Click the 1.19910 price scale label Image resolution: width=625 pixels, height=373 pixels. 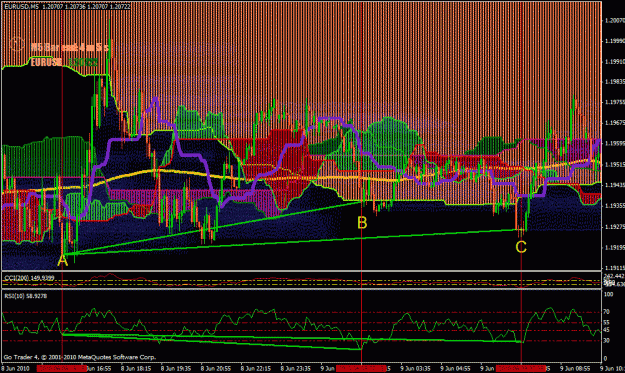(x=615, y=61)
